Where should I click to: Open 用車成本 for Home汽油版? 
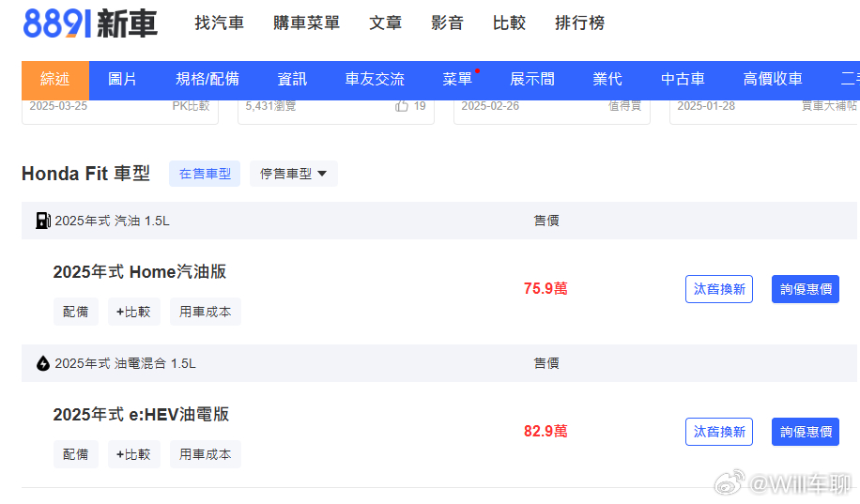tap(205, 312)
